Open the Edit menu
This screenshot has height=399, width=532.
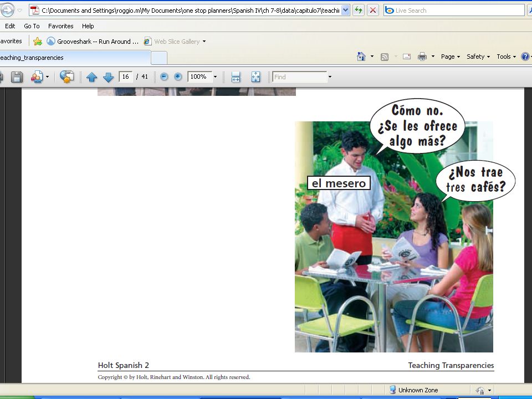[x=10, y=26]
